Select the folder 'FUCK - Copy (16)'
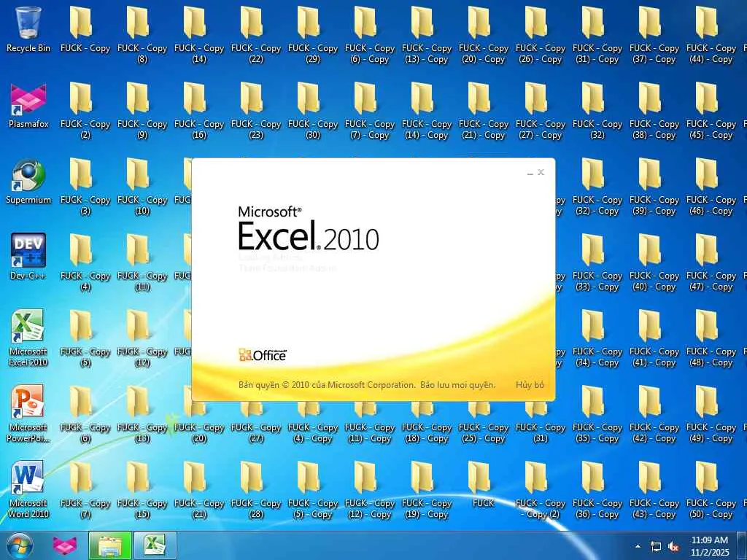Image resolution: width=747 pixels, height=560 pixels. (x=199, y=111)
